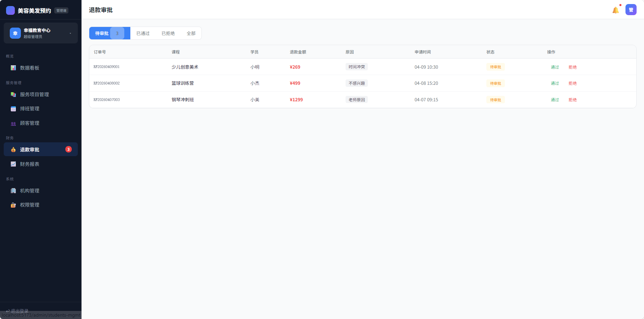Open 数据看板 dashboard icon in sidebar
Screen dimensions: 644x319
coord(13,68)
